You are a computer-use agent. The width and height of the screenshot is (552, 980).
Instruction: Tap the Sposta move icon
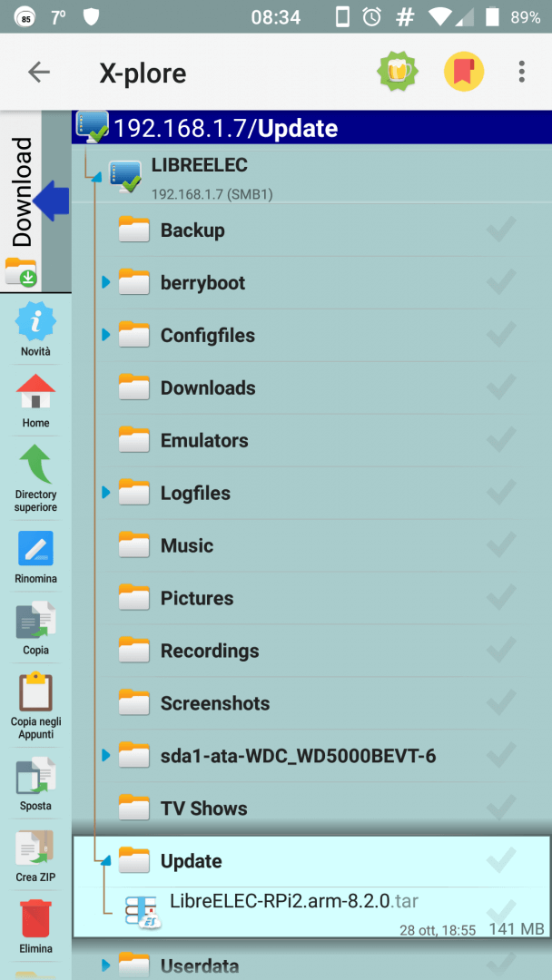35,777
